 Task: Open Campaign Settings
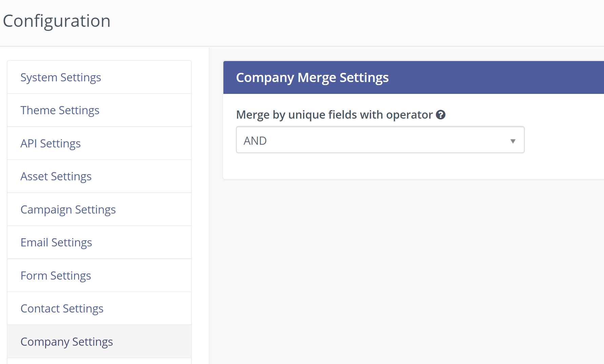[68, 209]
